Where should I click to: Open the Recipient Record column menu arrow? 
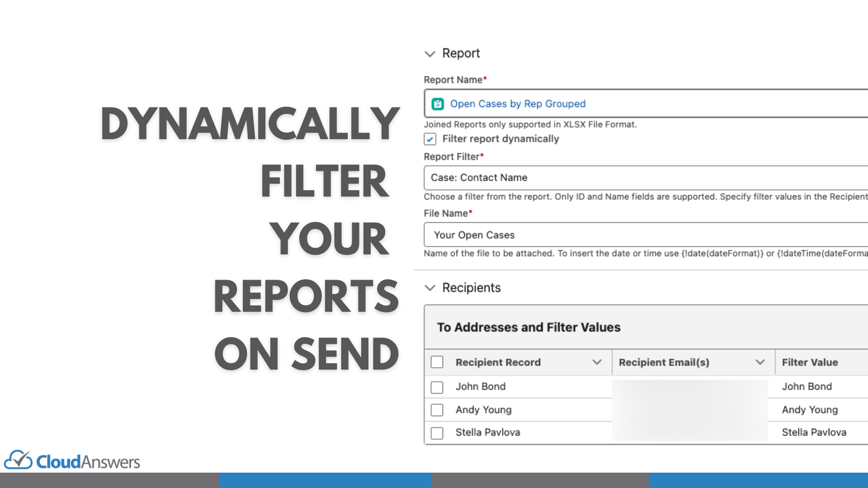tap(597, 362)
